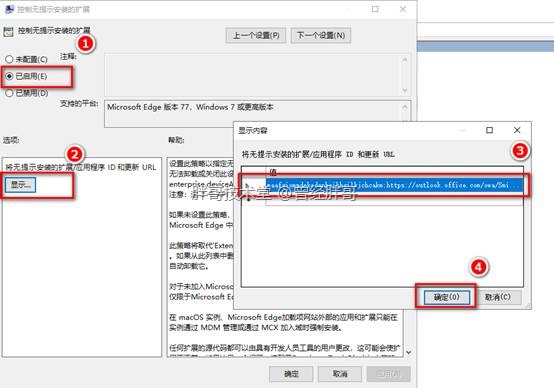The height and width of the screenshot is (388, 554).
Task: Close the policy settings window
Action: [x=403, y=9]
